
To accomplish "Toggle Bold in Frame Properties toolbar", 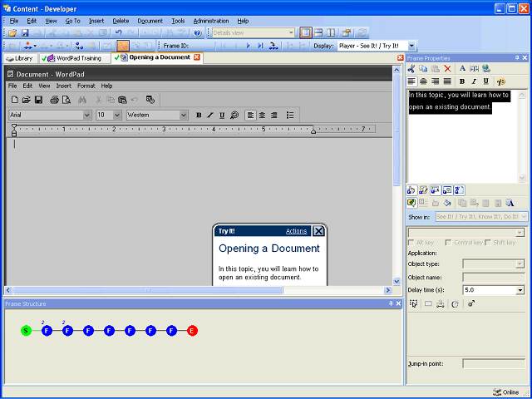I will coord(462,81).
